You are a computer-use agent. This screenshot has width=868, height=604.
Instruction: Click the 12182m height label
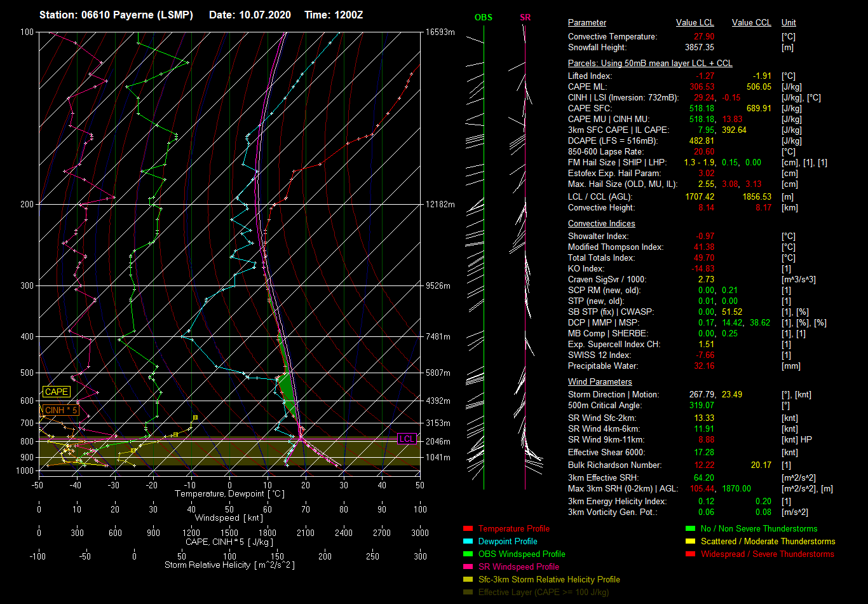point(440,204)
